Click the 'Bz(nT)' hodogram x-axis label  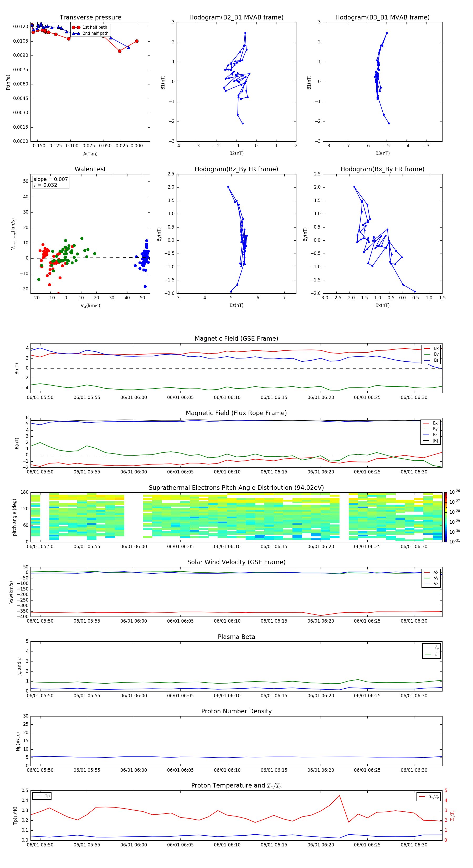click(x=236, y=305)
